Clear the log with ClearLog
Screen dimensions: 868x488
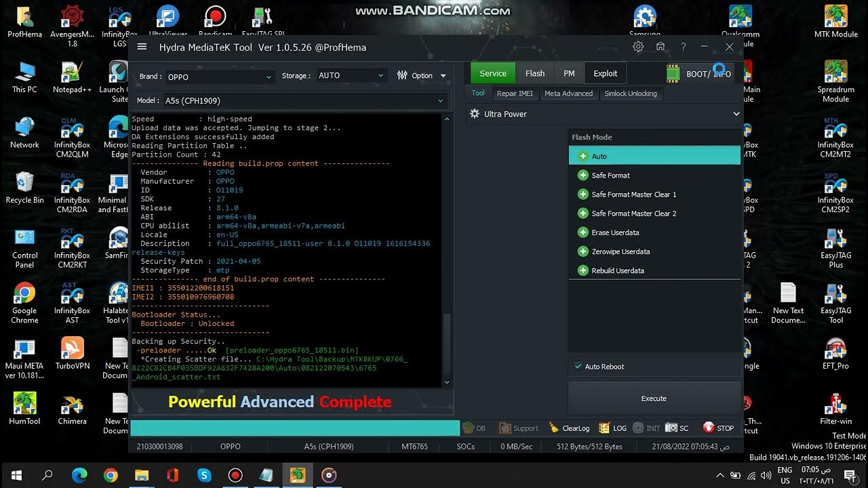[x=569, y=428]
